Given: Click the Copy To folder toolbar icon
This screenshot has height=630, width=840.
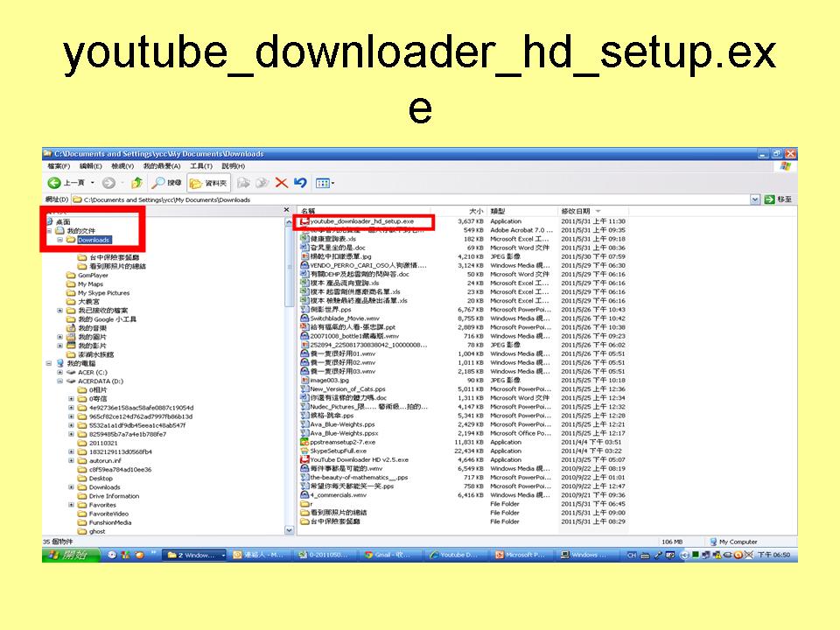Looking at the screenshot, I should (262, 183).
